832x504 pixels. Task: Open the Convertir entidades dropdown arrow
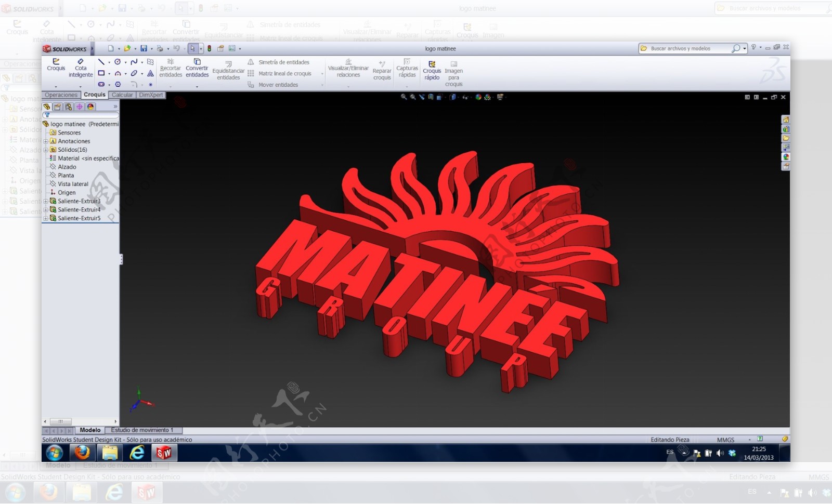pos(197,86)
